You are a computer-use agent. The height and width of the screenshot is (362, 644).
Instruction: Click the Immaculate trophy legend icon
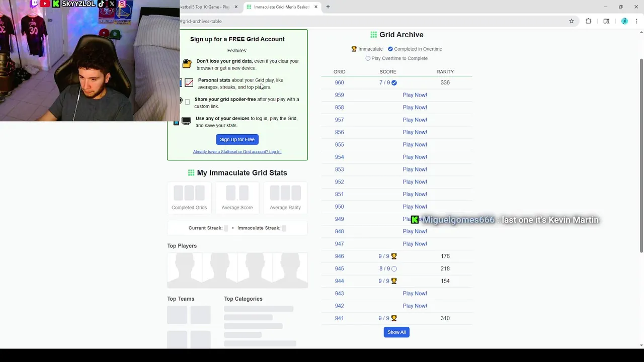354,49
